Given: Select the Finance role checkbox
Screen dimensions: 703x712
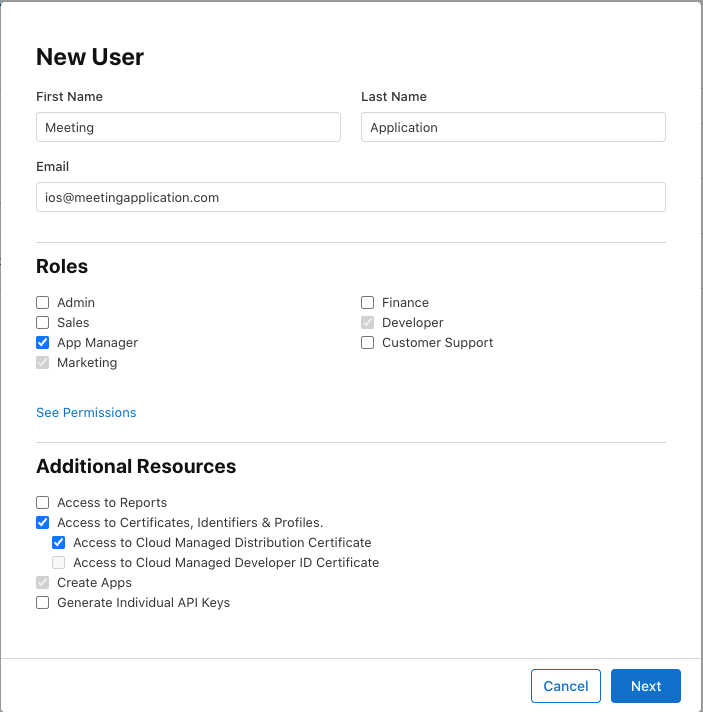Looking at the screenshot, I should click(367, 302).
